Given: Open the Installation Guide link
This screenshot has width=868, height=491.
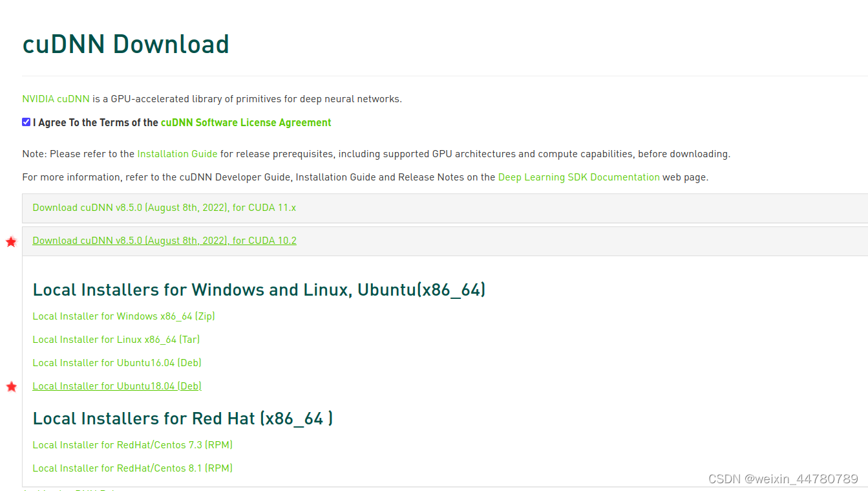Looking at the screenshot, I should pos(177,154).
